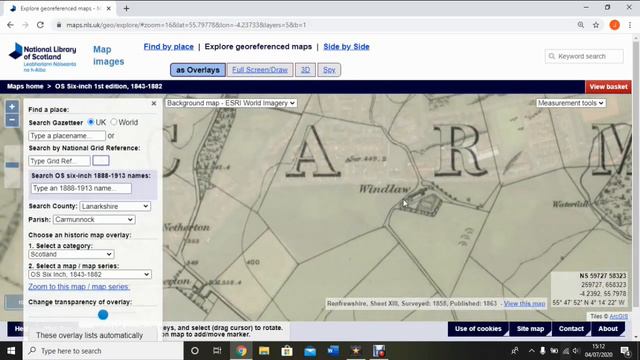The width and height of the screenshot is (640, 360).
Task: Open Find by place
Action: point(169,47)
